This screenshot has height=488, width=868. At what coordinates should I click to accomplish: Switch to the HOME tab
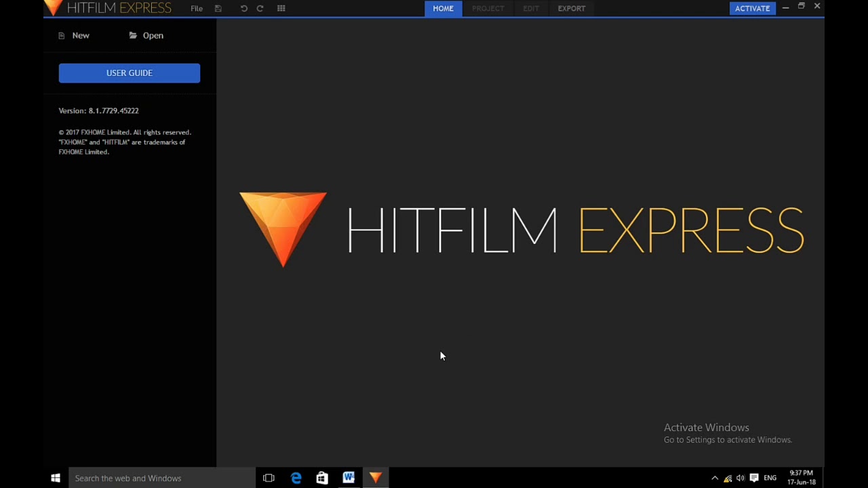pos(443,8)
